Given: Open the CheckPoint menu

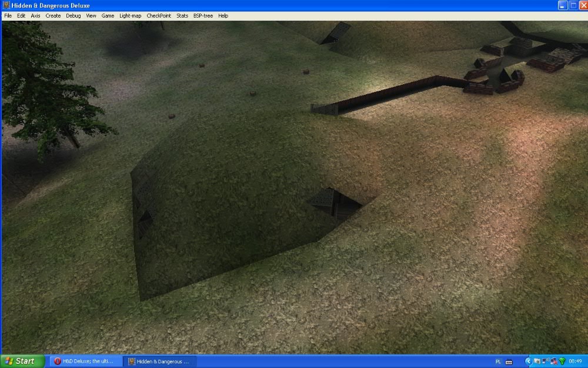Looking at the screenshot, I should point(159,16).
